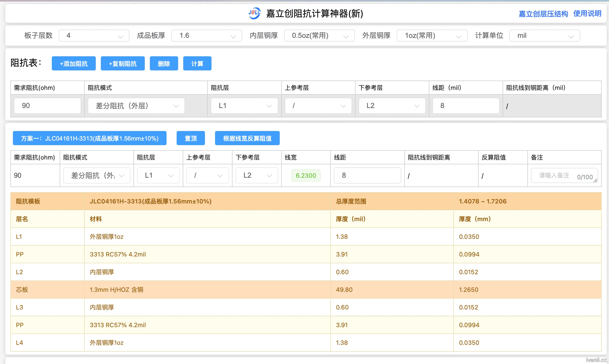Open the 成品板厚 dropdown showing 1.6
Image resolution: width=609 pixels, height=364 pixels.
[x=207, y=36]
